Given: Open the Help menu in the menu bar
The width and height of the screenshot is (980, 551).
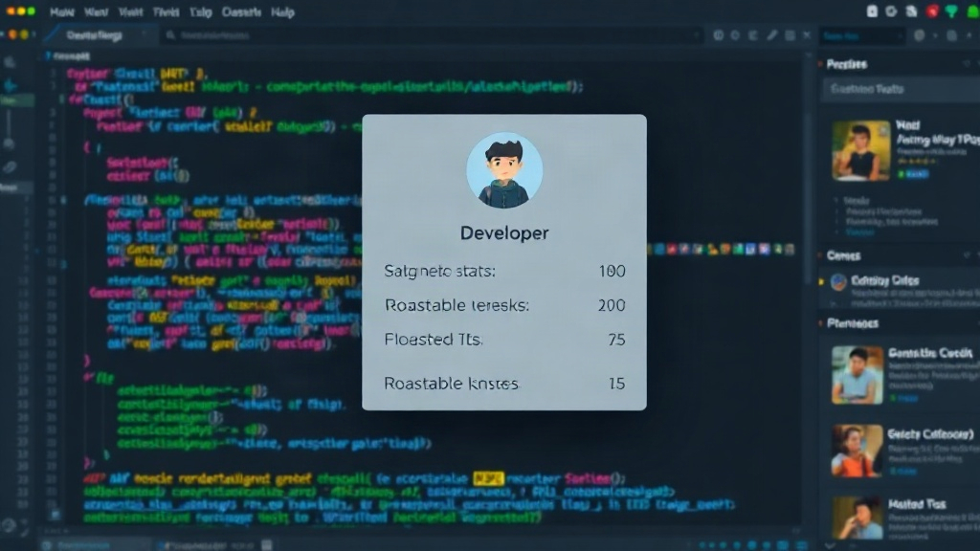Looking at the screenshot, I should click(x=282, y=12).
